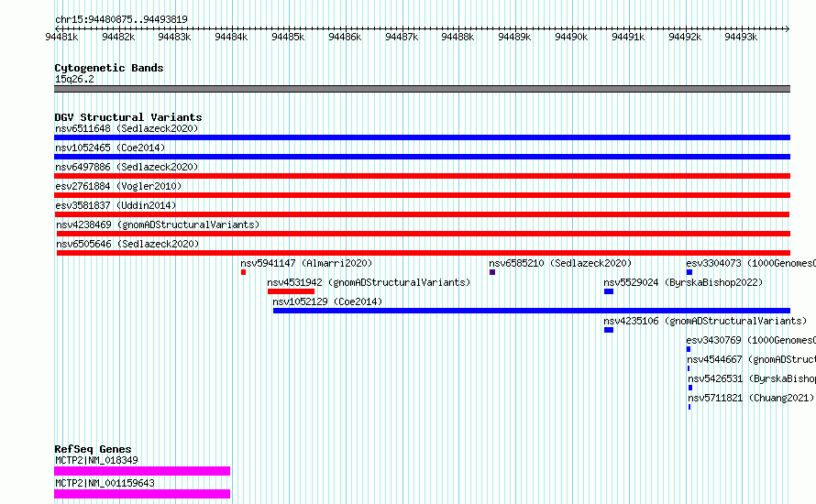Click the blue bar under nsv1052465
Viewport: 816px width, 504px height.
coord(422,157)
